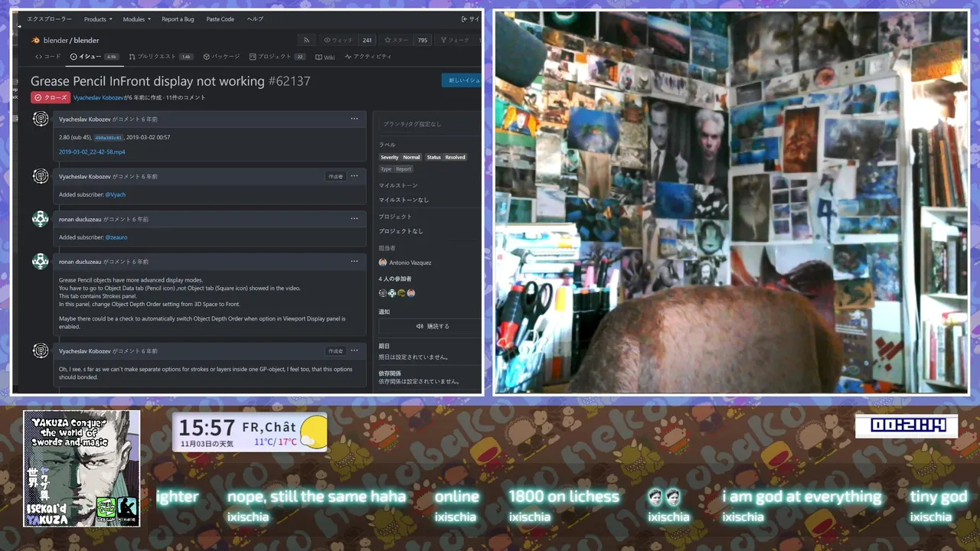Open the 2019-03-02_22-42-58.mp4 attachment link

(92, 152)
